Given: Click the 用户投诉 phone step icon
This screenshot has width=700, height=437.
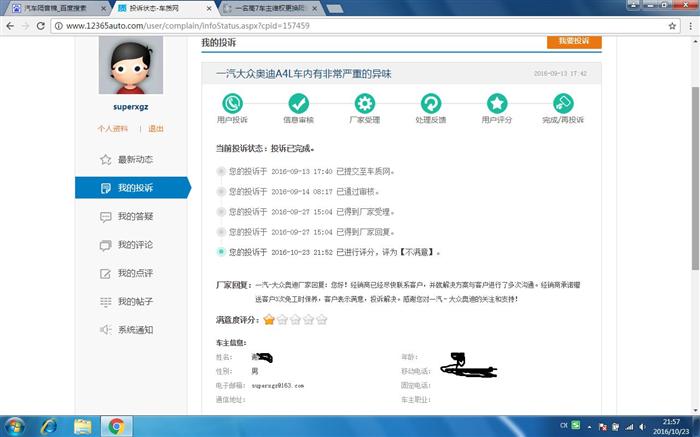Looking at the screenshot, I should click(x=232, y=103).
